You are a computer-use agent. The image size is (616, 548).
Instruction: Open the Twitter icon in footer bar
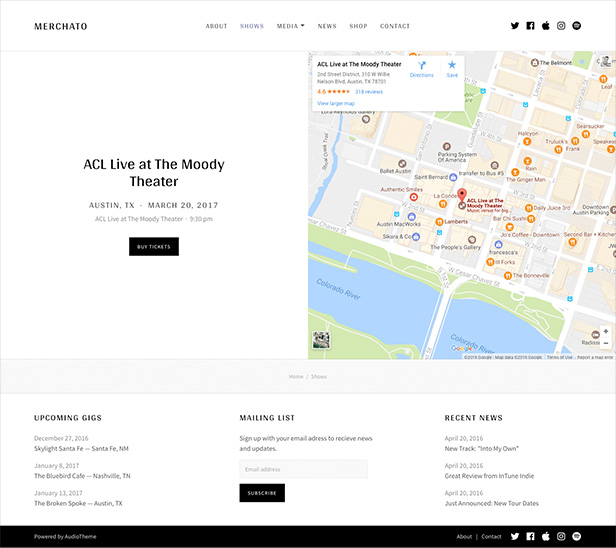pyautogui.click(x=515, y=536)
